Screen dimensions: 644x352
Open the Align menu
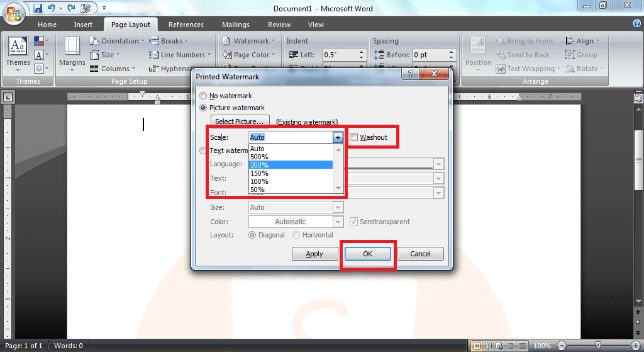pos(583,41)
